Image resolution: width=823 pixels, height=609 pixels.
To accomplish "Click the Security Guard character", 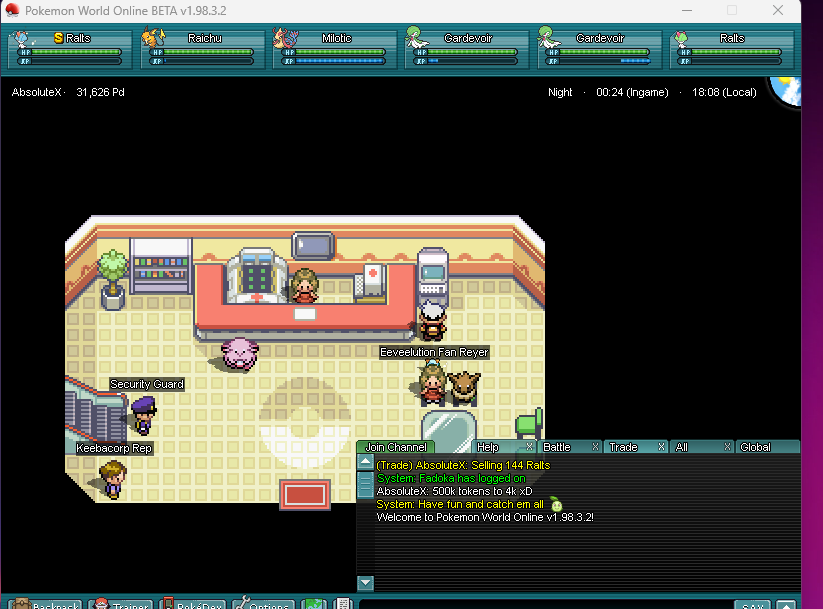I will pyautogui.click(x=143, y=415).
